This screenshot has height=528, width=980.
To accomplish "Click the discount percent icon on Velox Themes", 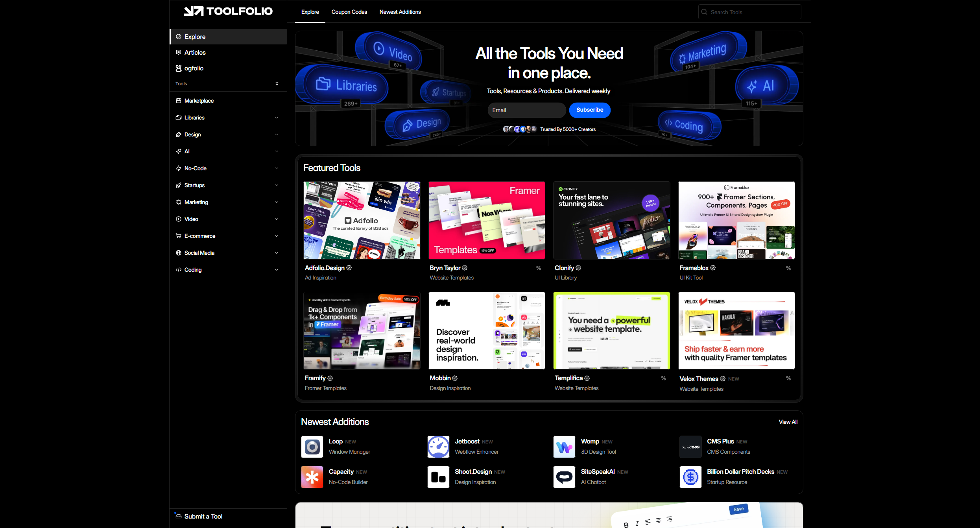I will 788,378.
